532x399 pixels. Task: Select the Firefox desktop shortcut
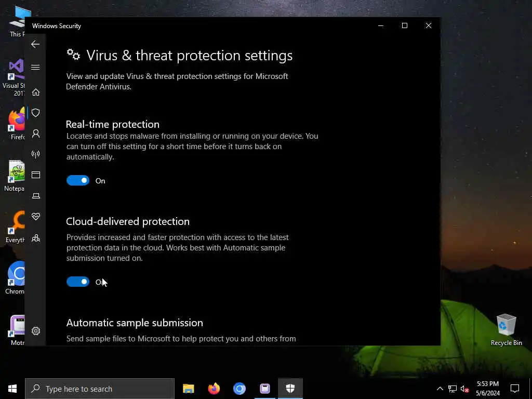[x=17, y=124]
